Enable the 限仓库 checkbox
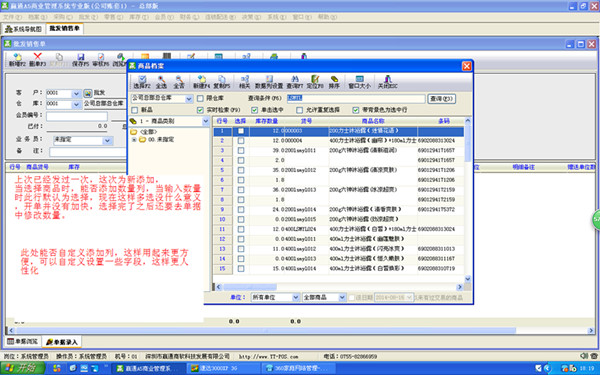 click(200, 99)
